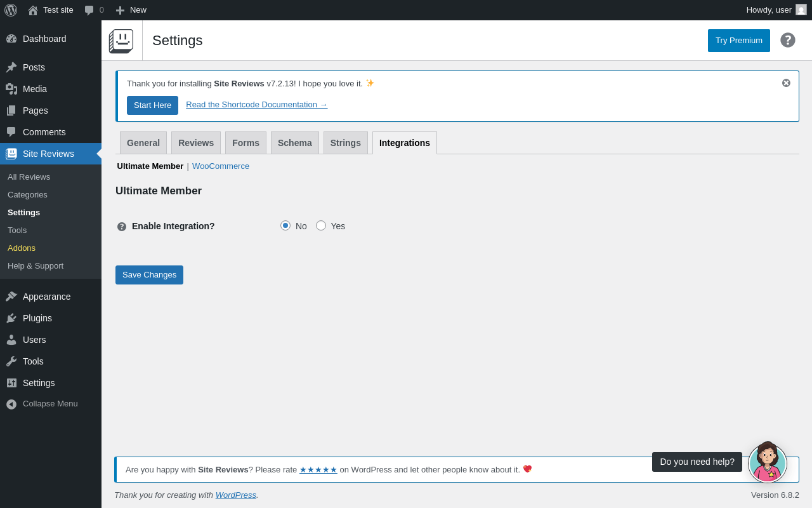Click the sidebar Settings sliders icon
The height and width of the screenshot is (508, 812).
coord(11,383)
